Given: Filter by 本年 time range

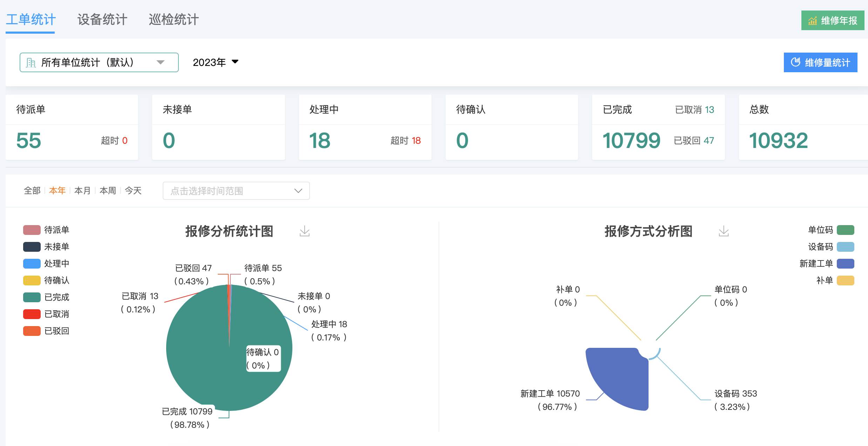Looking at the screenshot, I should [57, 191].
